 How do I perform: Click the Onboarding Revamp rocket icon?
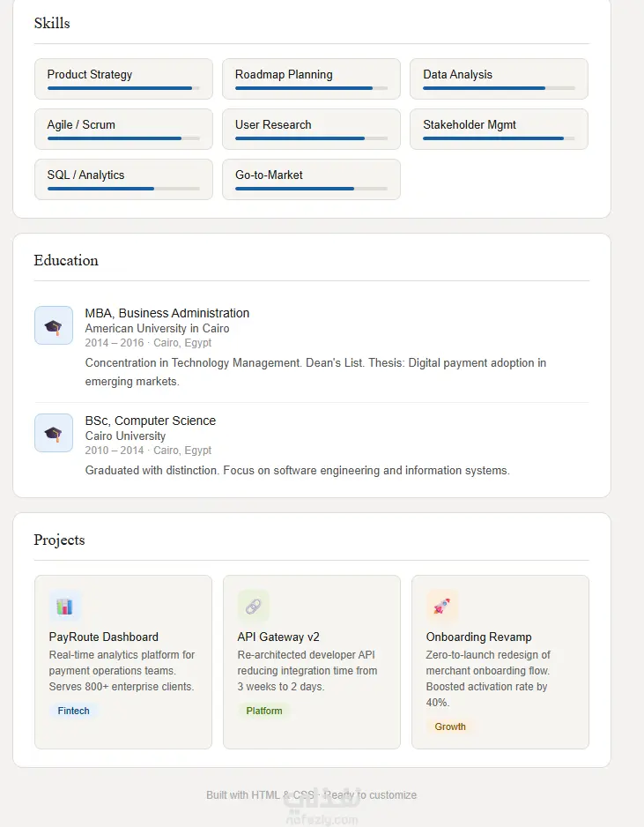tap(442, 606)
